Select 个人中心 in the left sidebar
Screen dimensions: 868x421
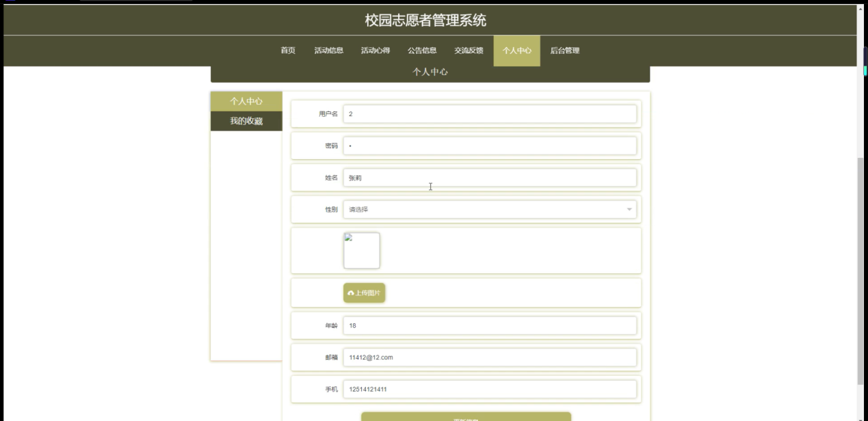(246, 101)
